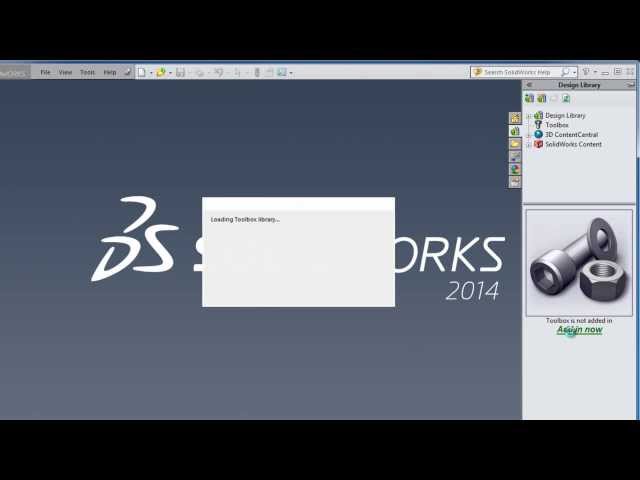640x480 pixels.
Task: Pin the Design Library task pane
Action: [x=631, y=85]
